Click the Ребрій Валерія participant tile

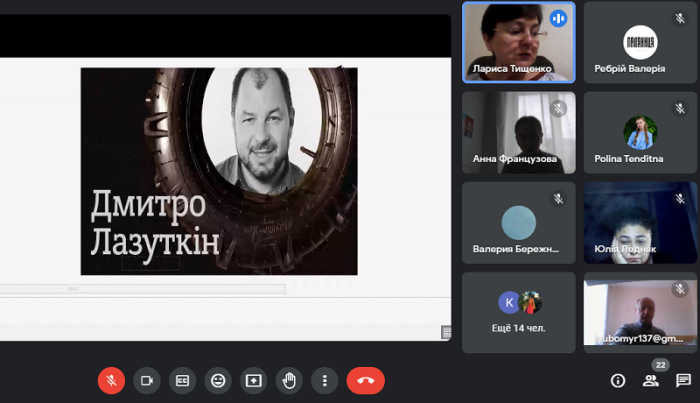coord(640,42)
